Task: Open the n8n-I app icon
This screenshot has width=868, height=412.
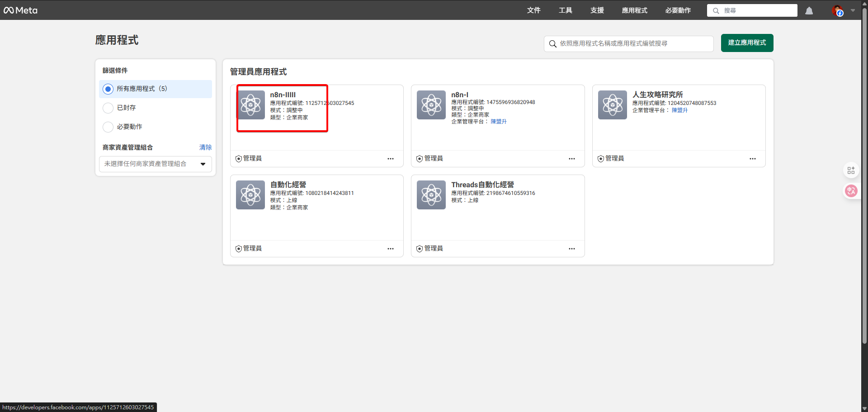Action: point(431,105)
